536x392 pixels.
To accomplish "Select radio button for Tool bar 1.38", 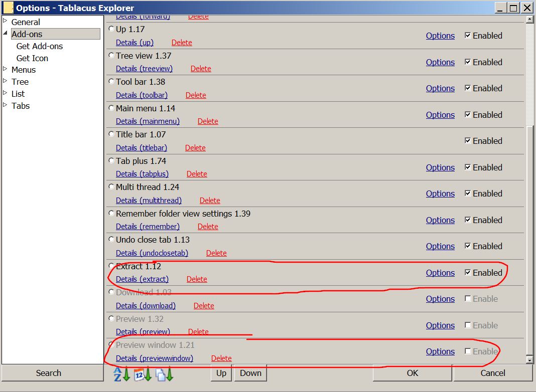I will pos(111,81).
